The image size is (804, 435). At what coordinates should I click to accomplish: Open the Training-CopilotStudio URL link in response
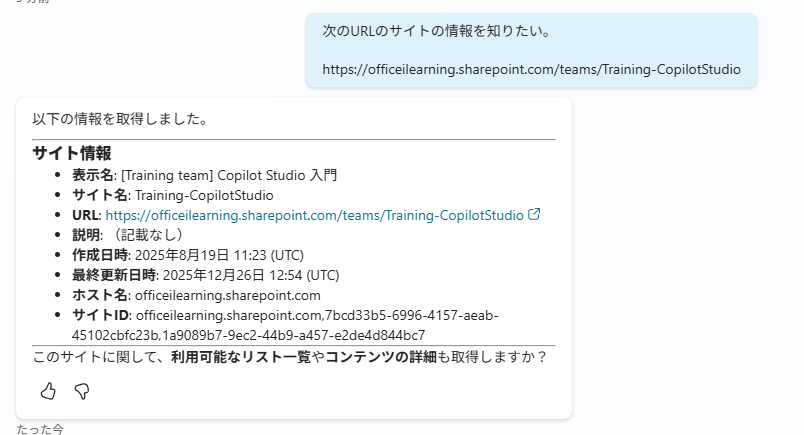pos(314,215)
